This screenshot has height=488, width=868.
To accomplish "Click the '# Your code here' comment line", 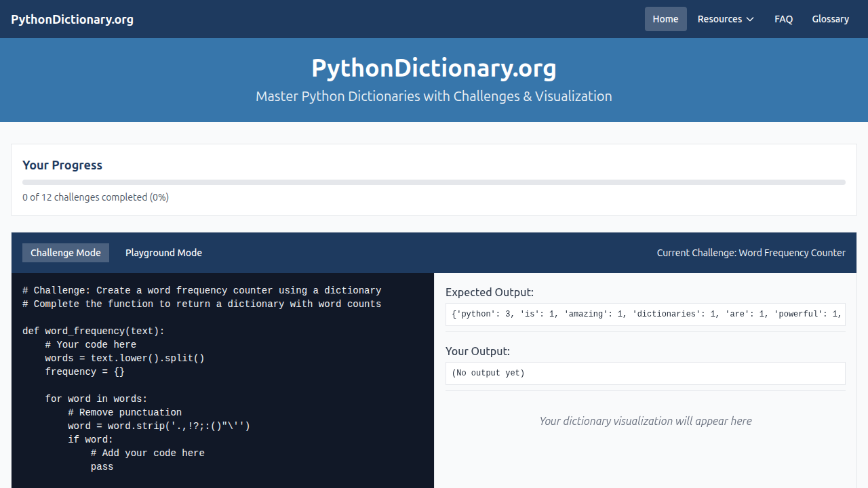I will tap(91, 344).
